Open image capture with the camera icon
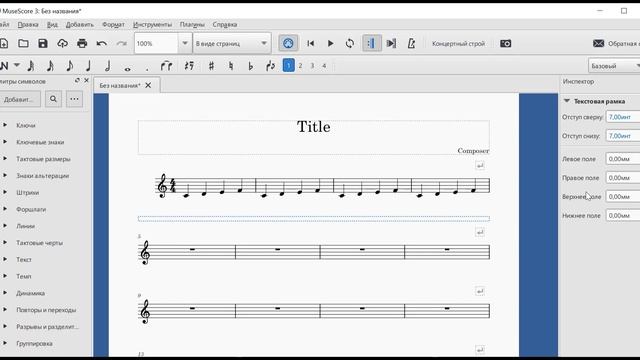The width and height of the screenshot is (640, 360). [505, 43]
